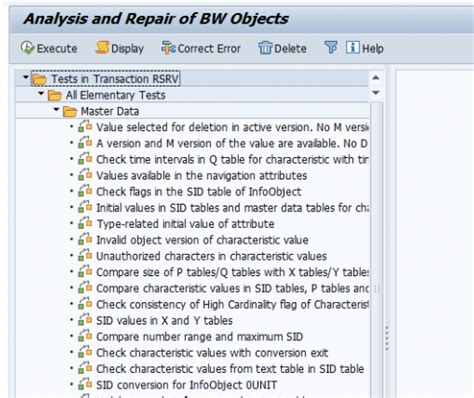Click test icon for Value selected for deletion
This screenshot has width=474, height=398.
click(x=85, y=127)
